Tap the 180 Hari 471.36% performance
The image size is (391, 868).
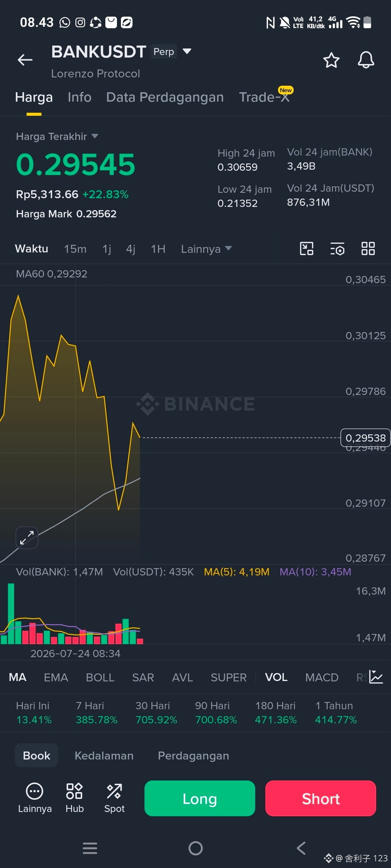(x=276, y=712)
